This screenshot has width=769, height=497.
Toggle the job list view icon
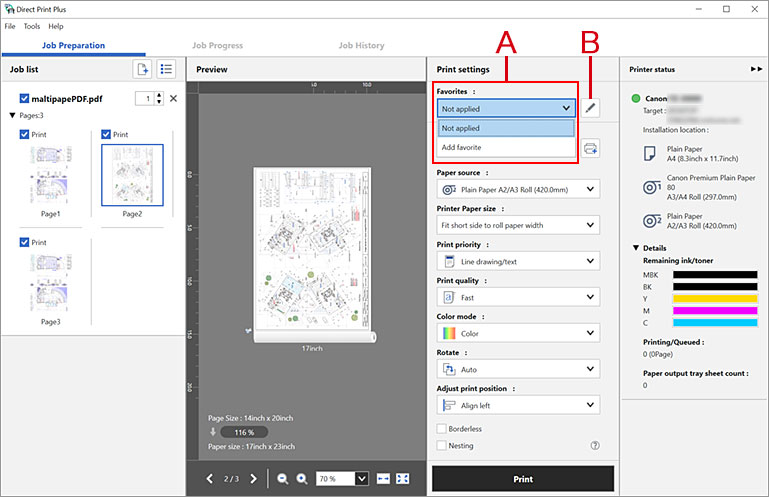167,69
